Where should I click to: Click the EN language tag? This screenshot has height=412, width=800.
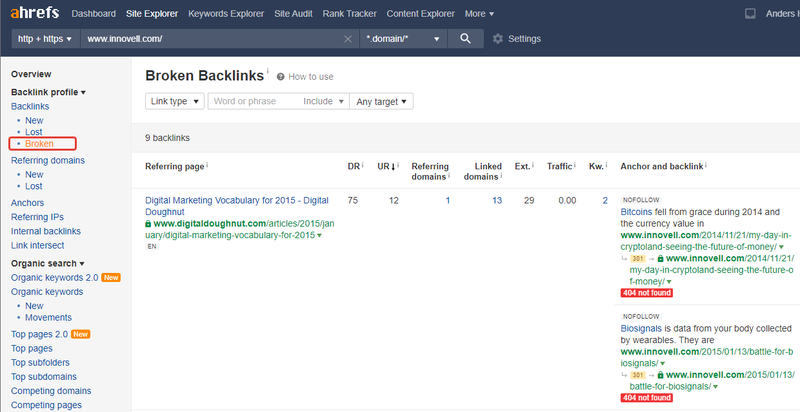click(x=152, y=247)
